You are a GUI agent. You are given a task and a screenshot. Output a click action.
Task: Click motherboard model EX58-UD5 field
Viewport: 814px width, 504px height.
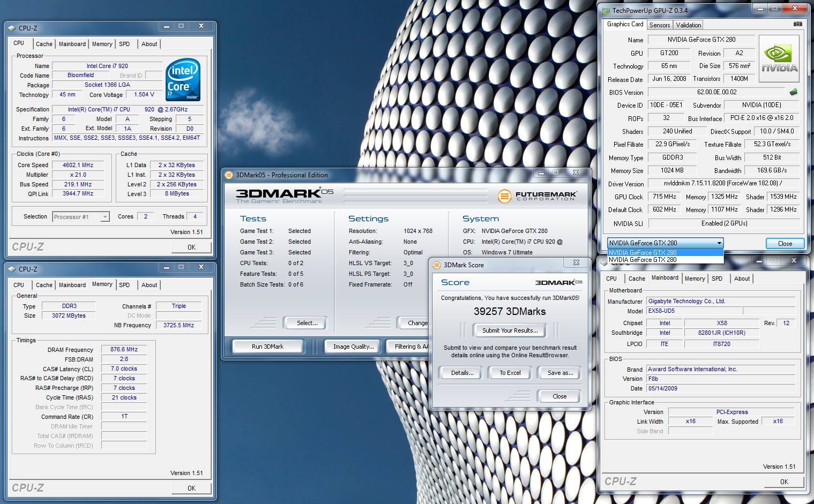694,311
